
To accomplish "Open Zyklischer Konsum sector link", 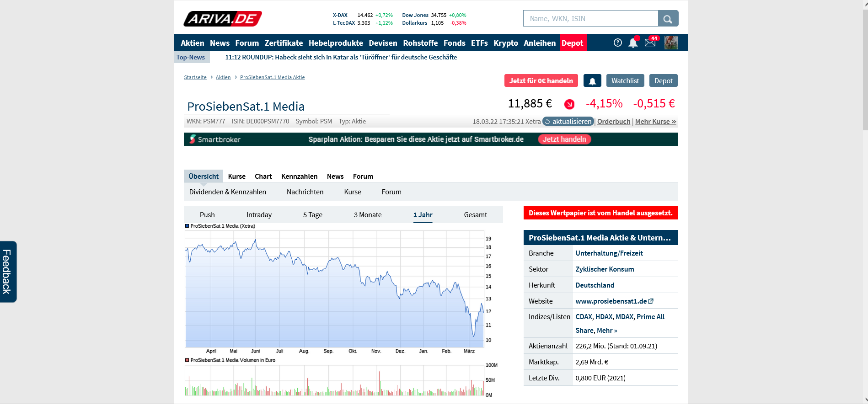I will (x=605, y=269).
